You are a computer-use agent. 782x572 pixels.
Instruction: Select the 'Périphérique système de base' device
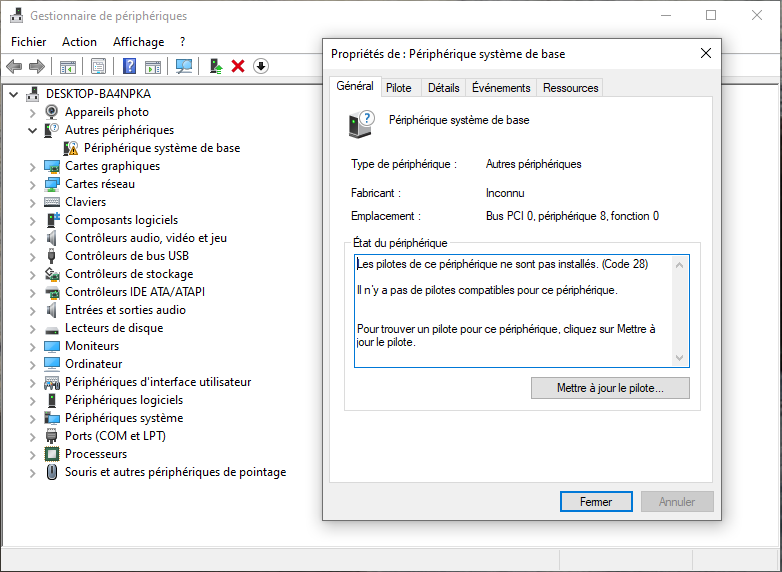coord(162,148)
